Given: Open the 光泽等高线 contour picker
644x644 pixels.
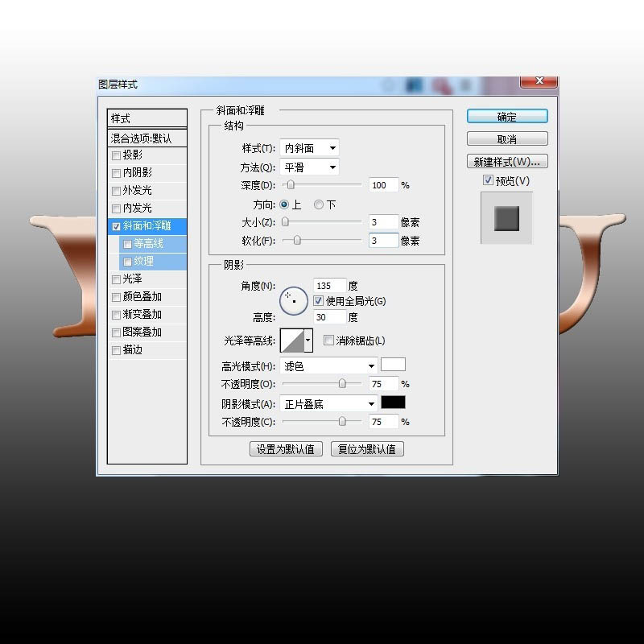Looking at the screenshot, I should coord(295,341).
